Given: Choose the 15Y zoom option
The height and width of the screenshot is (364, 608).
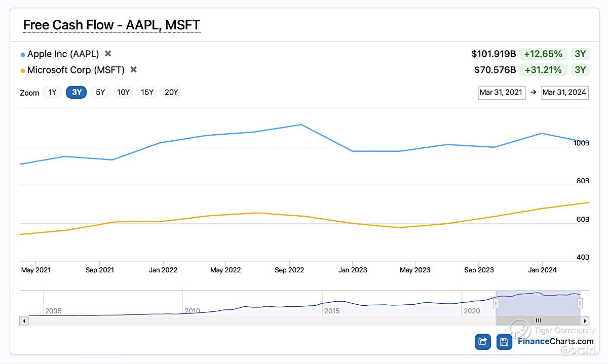Looking at the screenshot, I should pyautogui.click(x=147, y=92).
